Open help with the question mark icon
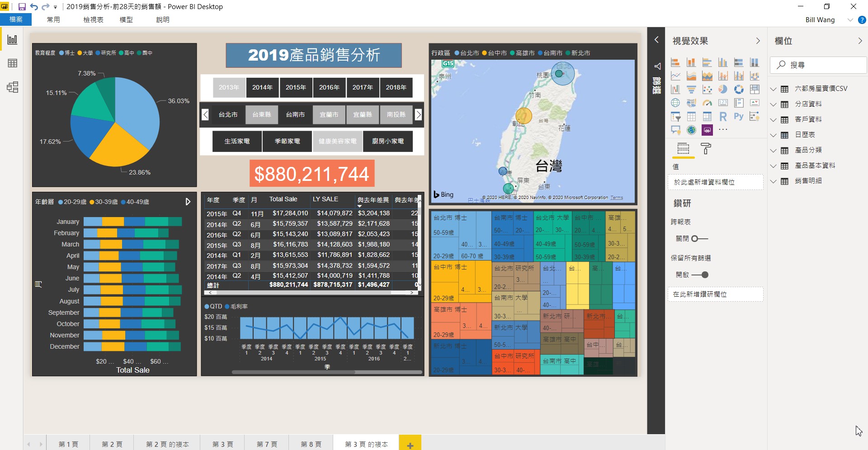This screenshot has height=450, width=868. click(862, 20)
